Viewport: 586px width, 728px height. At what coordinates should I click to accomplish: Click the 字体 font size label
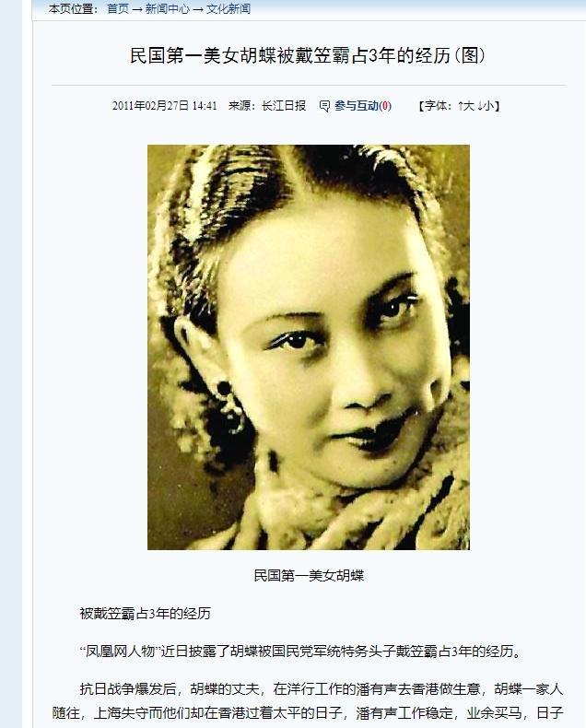click(438, 106)
